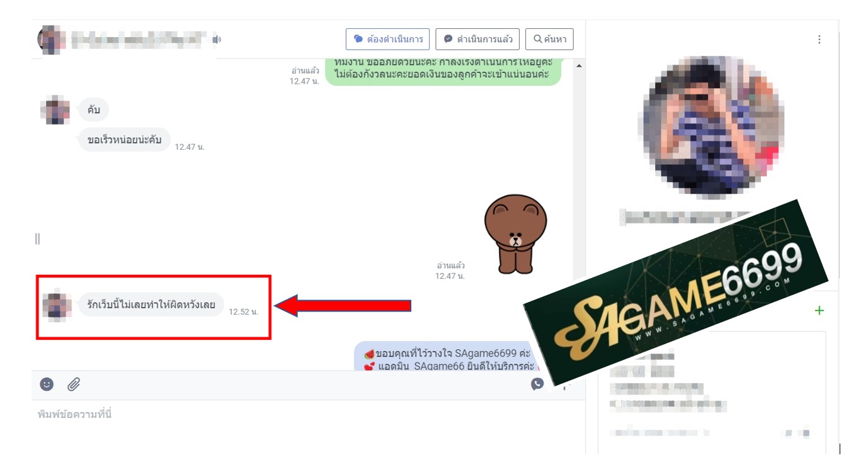Click the customer avatar in chat header
868x465 pixels.
50,40
